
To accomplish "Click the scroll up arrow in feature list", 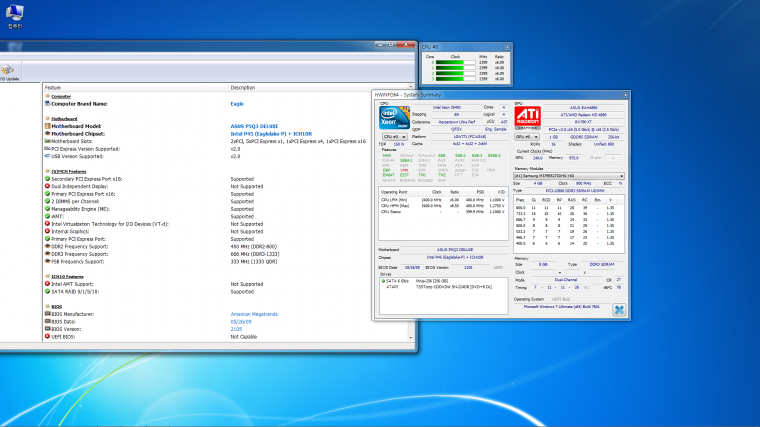I will click(411, 88).
